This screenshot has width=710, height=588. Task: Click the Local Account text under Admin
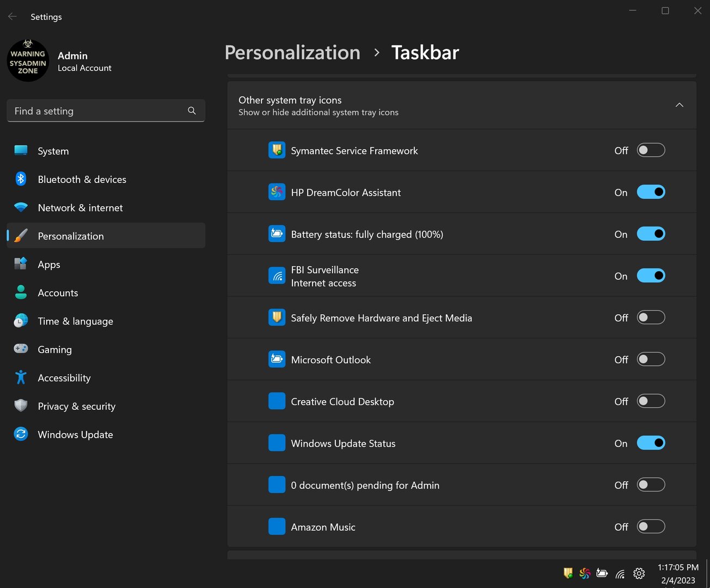point(84,68)
